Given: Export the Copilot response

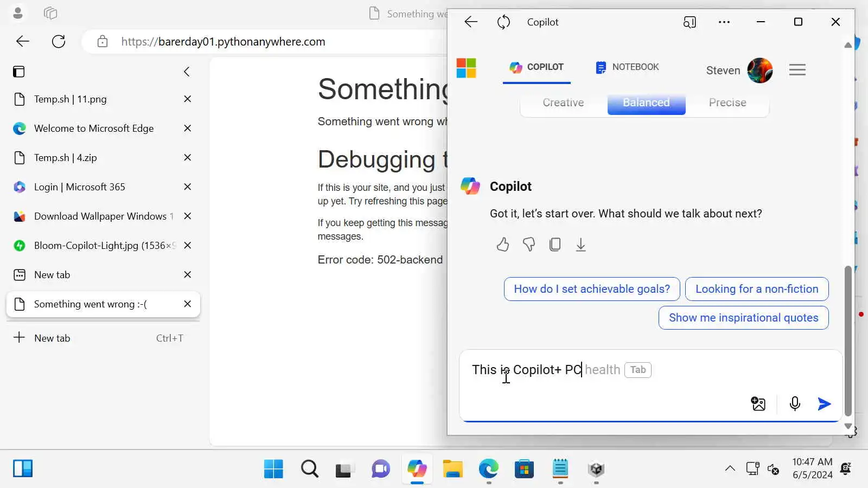Looking at the screenshot, I should tap(581, 245).
